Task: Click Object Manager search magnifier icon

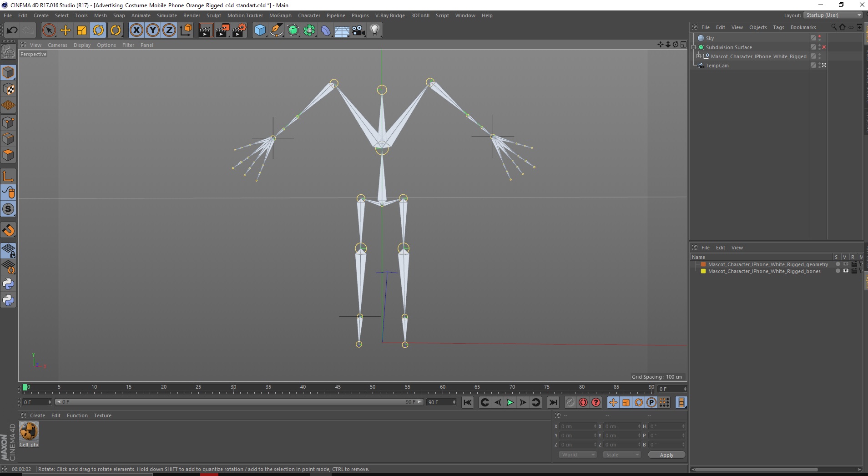Action: click(x=833, y=27)
